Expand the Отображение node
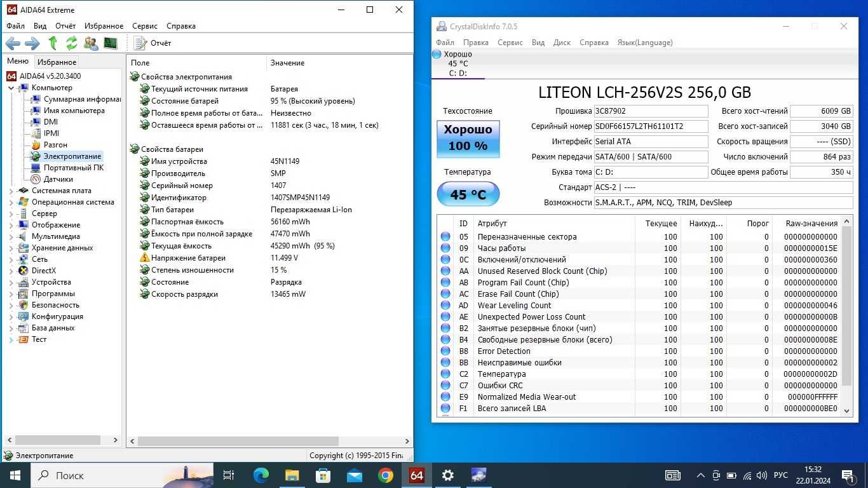 (11, 225)
